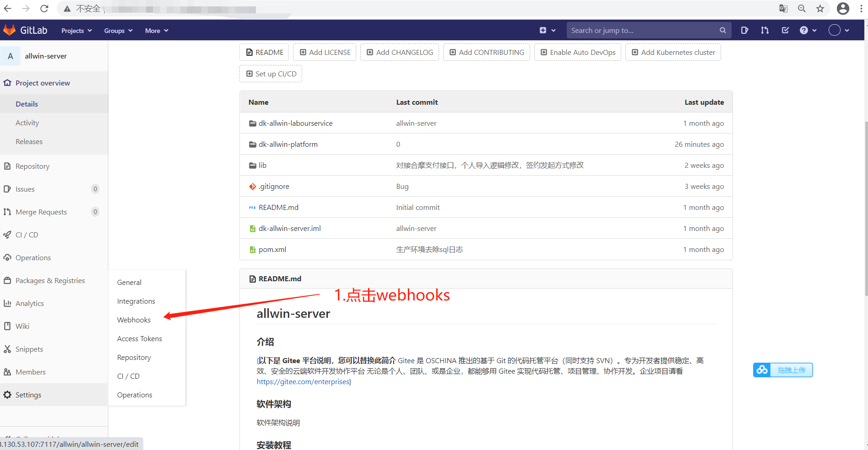Open the dk-allwin-platform folder

click(288, 144)
